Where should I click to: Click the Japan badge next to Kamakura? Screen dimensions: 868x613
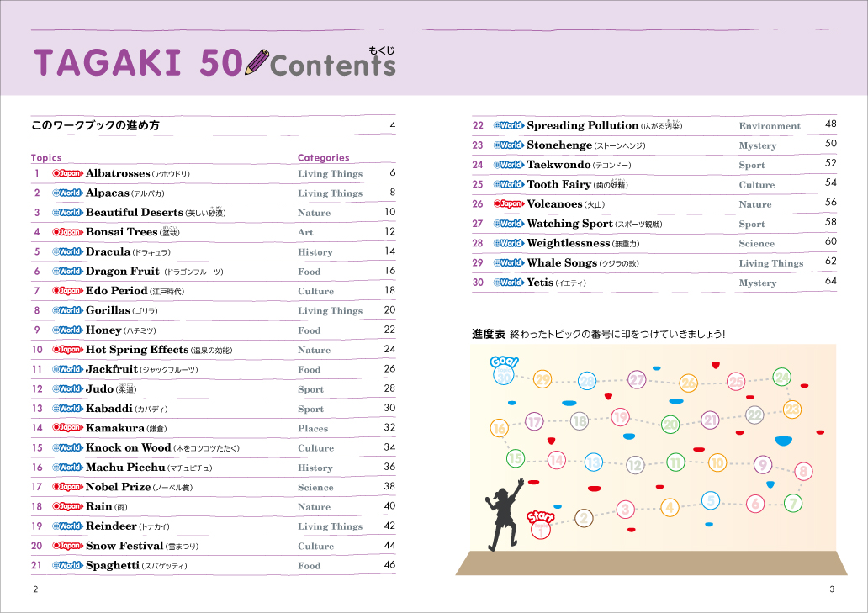(x=67, y=428)
